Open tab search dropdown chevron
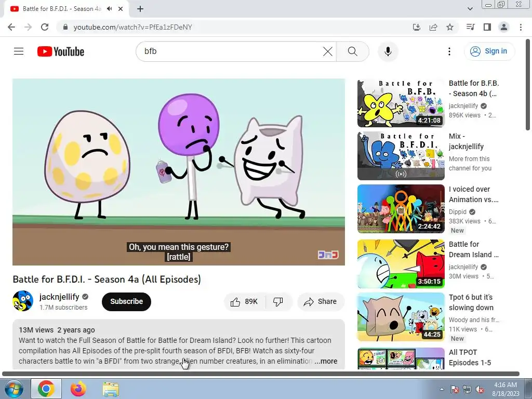The width and height of the screenshot is (532, 399). (470, 9)
